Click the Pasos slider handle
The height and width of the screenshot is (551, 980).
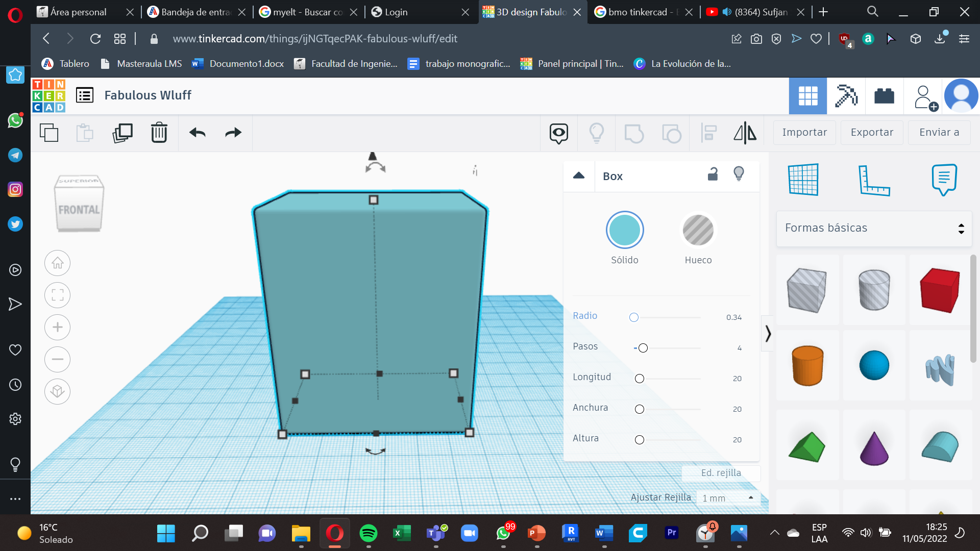(x=643, y=348)
